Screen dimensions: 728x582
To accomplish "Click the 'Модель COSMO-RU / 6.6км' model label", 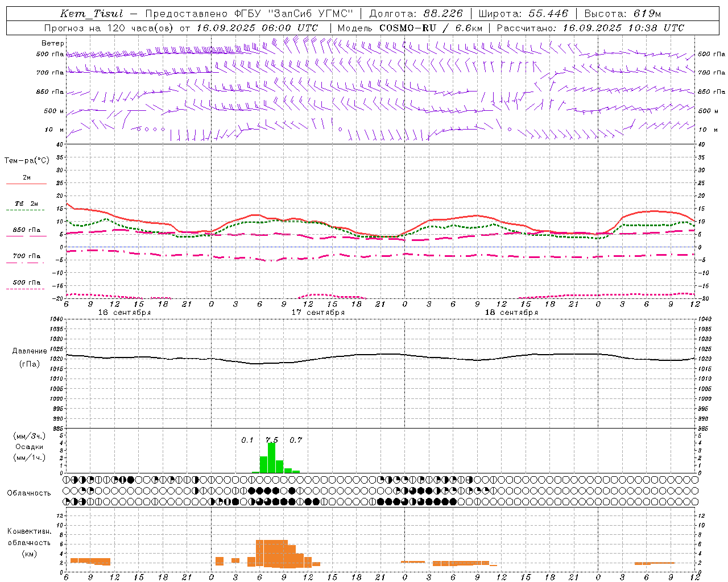I will 410,28.
